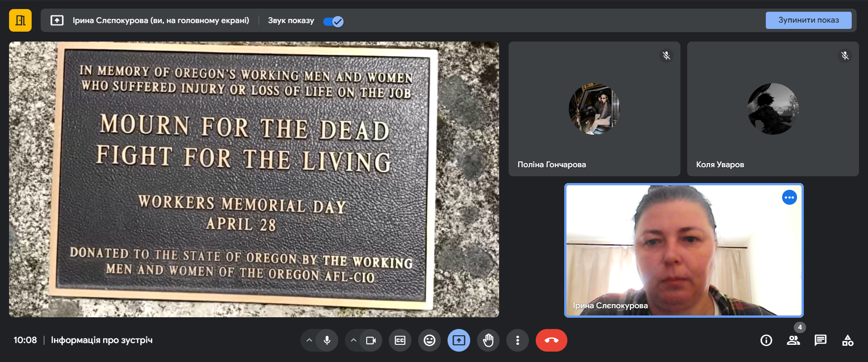Screen dimensions: 868x362
Task: Click Зупинити показ button
Action: coord(808,20)
